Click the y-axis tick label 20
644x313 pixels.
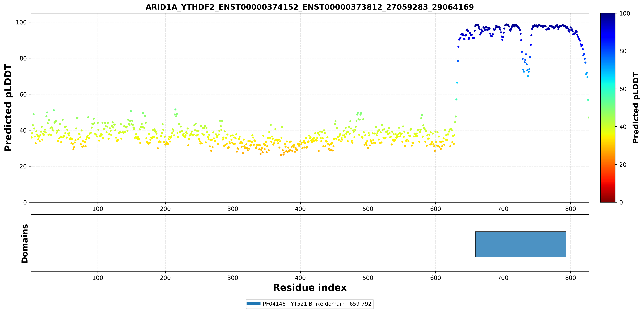[23, 166]
